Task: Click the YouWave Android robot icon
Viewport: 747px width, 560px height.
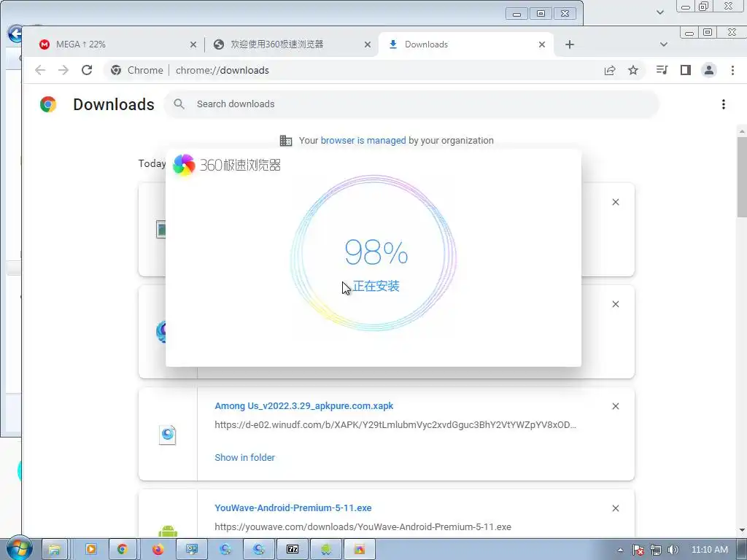Action: click(168, 531)
